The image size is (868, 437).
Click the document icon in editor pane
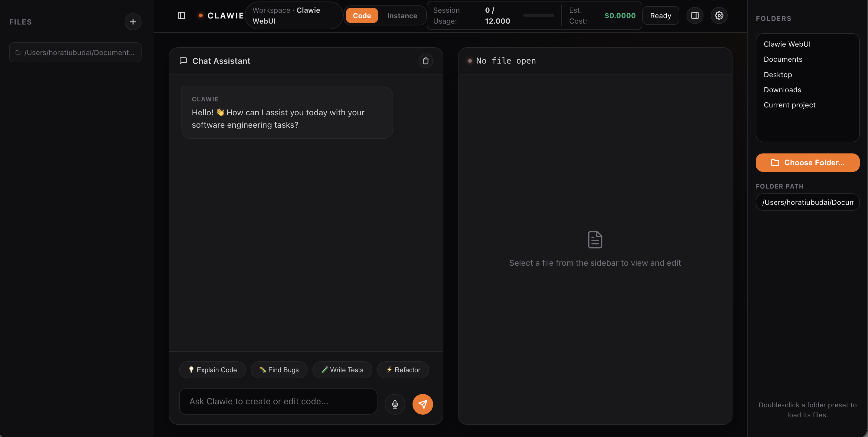[595, 240]
